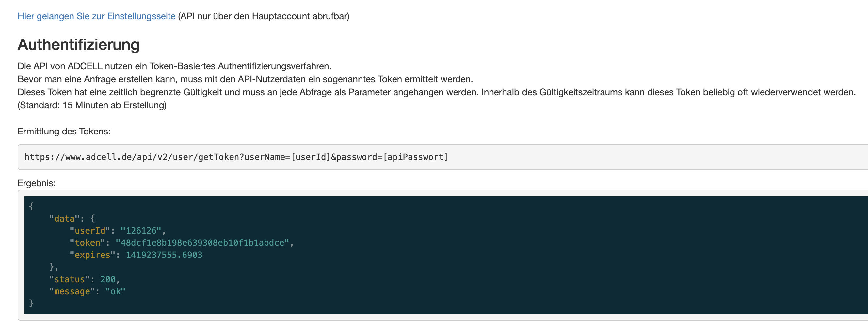Open the 'Hier gelangen Sie zur Einstellungsseite' link
Screen dimensions: 868x327
pos(96,16)
